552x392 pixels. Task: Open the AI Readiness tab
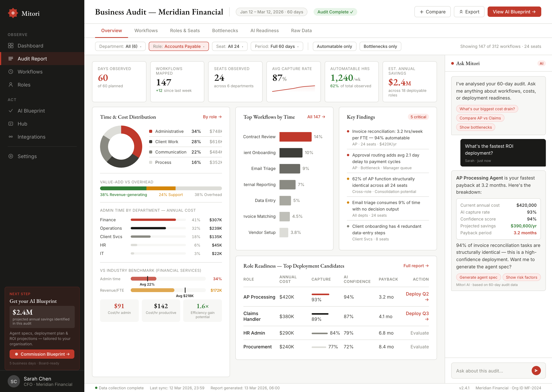click(x=264, y=30)
